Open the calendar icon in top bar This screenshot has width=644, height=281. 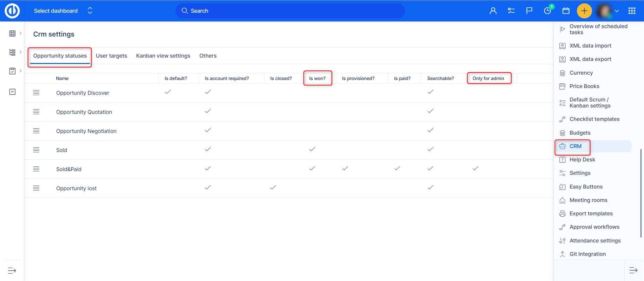(x=566, y=11)
